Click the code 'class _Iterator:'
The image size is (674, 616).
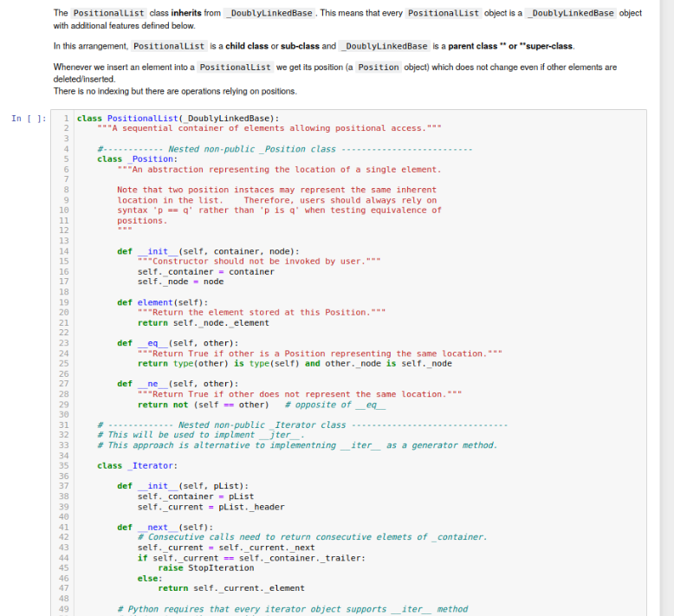pos(137,466)
